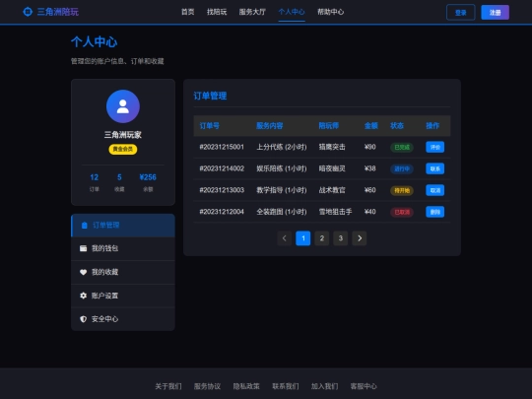Open 隐私政策 footer link
Viewport: 532px width, 399px height.
pos(246,386)
